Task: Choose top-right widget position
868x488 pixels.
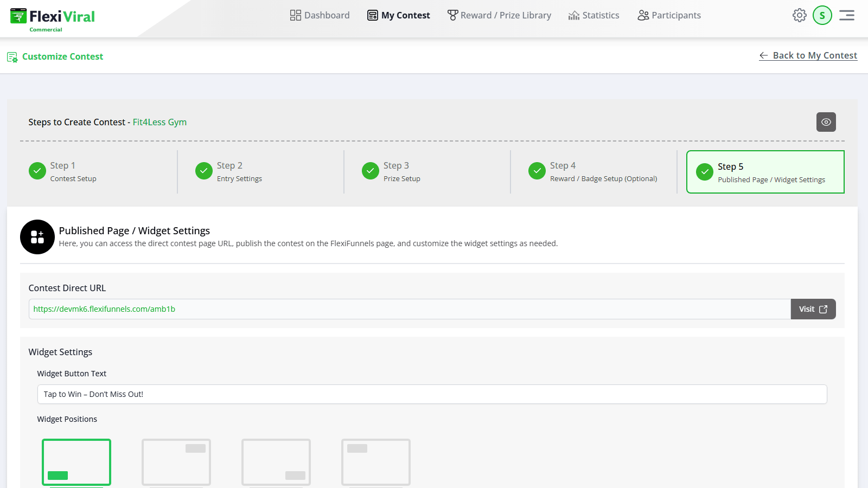Action: [176, 462]
